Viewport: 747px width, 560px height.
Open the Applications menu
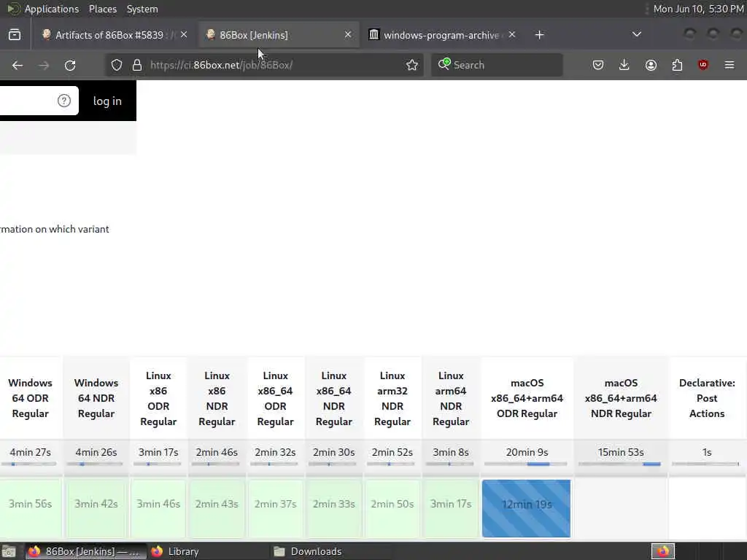tap(52, 9)
